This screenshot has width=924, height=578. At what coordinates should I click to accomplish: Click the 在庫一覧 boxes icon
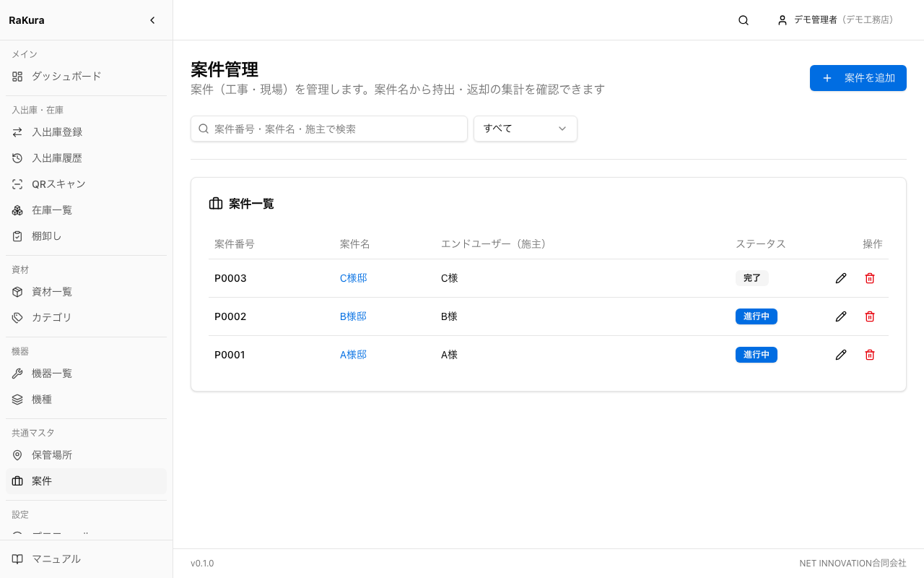coord(17,210)
